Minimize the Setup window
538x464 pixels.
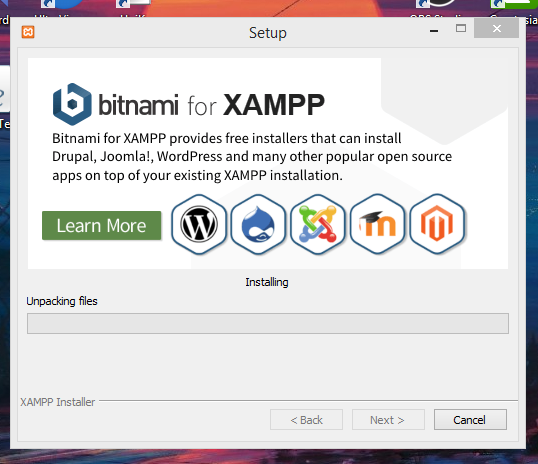click(434, 30)
